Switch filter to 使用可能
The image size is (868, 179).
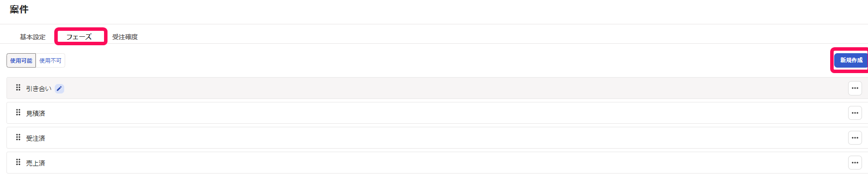click(x=21, y=61)
